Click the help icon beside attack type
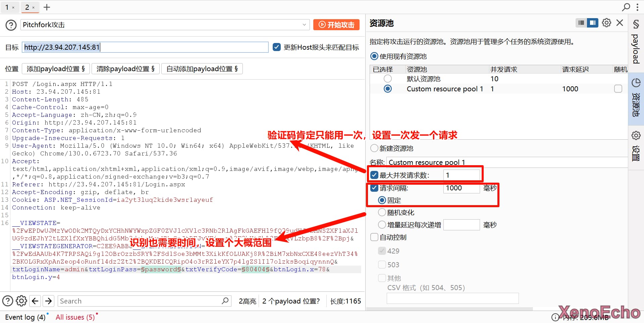This screenshot has height=323, width=644. click(11, 25)
